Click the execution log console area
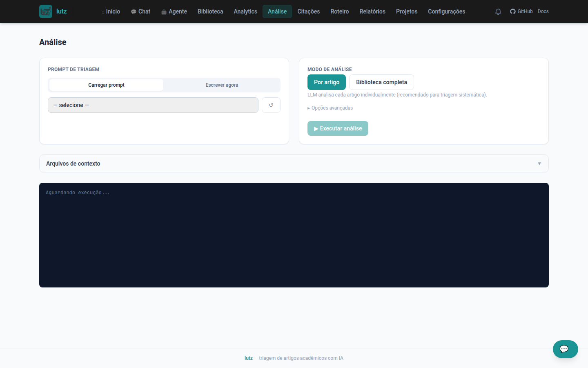 point(294,235)
